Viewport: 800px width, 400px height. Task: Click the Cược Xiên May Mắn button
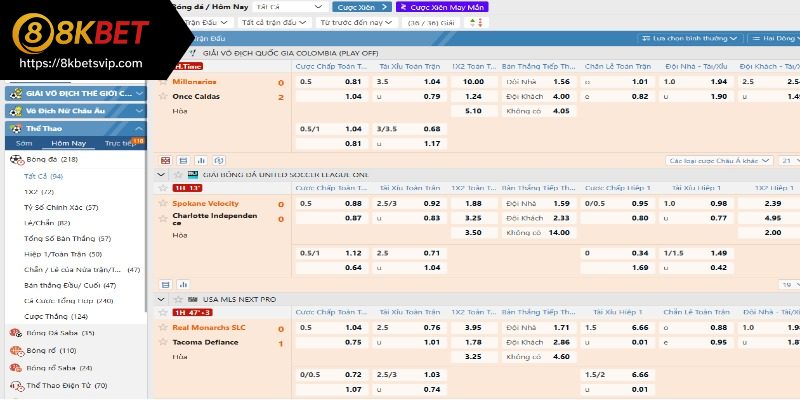tap(442, 7)
